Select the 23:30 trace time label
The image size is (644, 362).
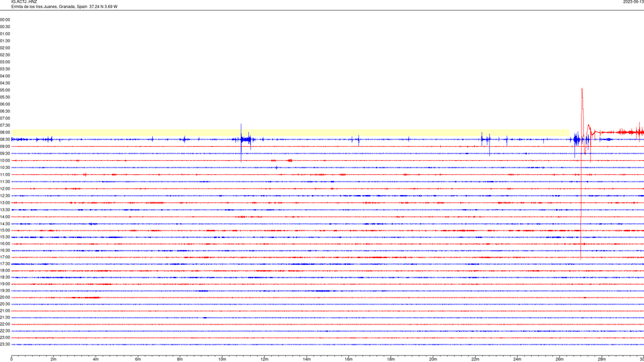(x=5, y=345)
